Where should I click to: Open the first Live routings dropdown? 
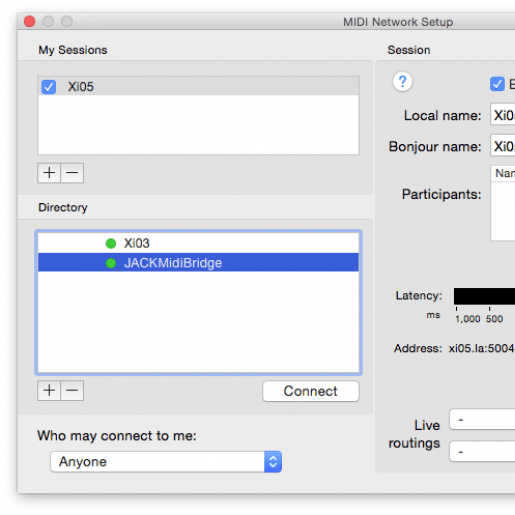point(482,420)
